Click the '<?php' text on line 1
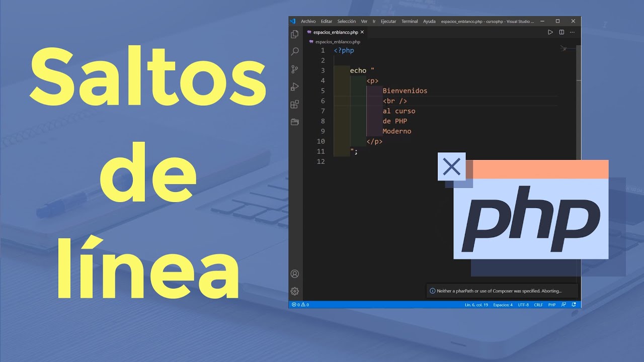The height and width of the screenshot is (362, 644). coord(344,51)
